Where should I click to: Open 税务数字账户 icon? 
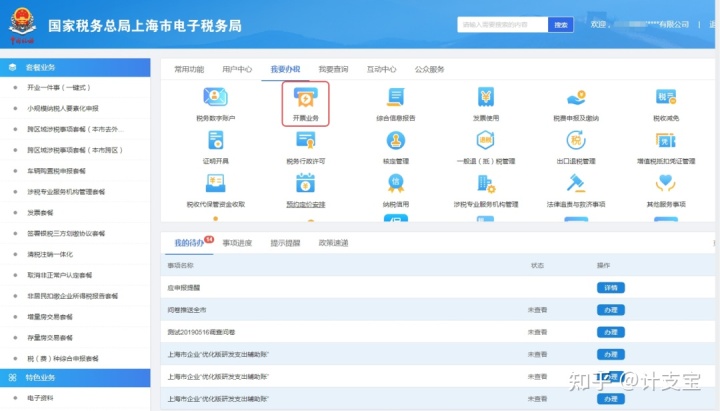(215, 98)
